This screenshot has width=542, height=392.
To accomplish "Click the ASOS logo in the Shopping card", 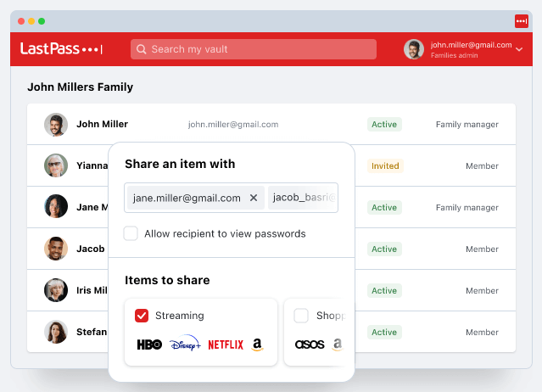I will [x=310, y=344].
